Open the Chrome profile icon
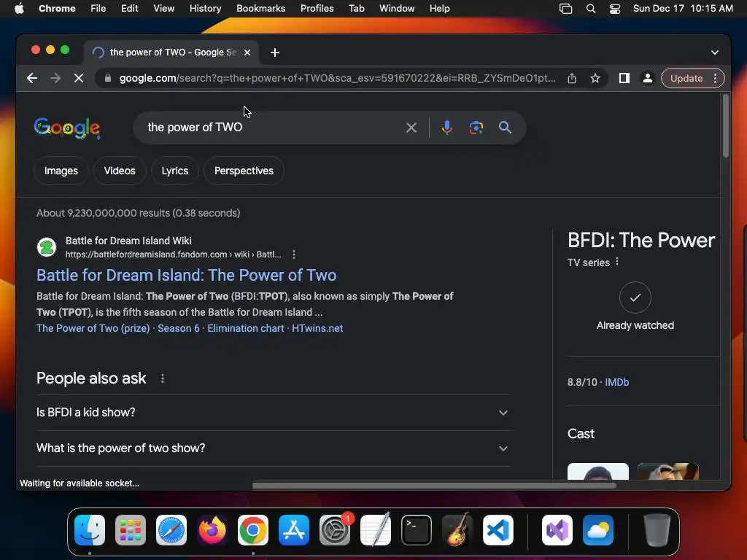The image size is (747, 560). click(648, 78)
